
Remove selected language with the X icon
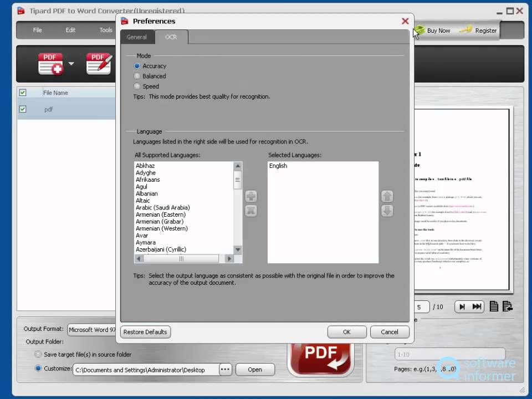pos(251,211)
